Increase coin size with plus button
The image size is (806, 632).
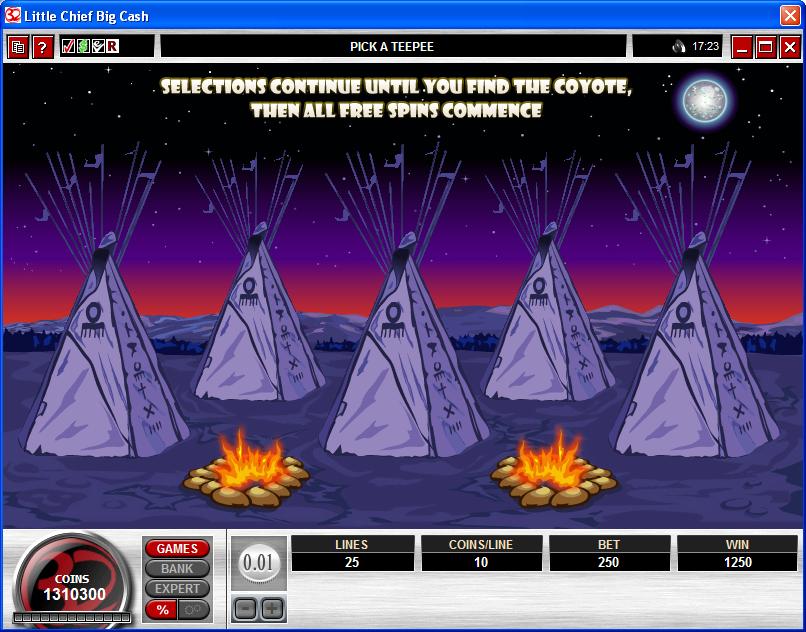[x=272, y=608]
